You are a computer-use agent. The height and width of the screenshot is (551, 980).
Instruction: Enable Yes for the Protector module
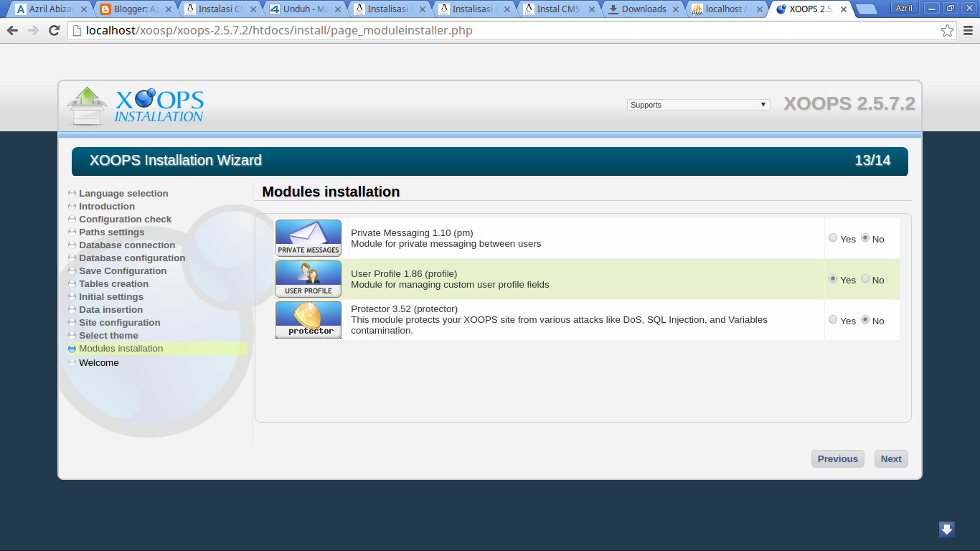[833, 320]
